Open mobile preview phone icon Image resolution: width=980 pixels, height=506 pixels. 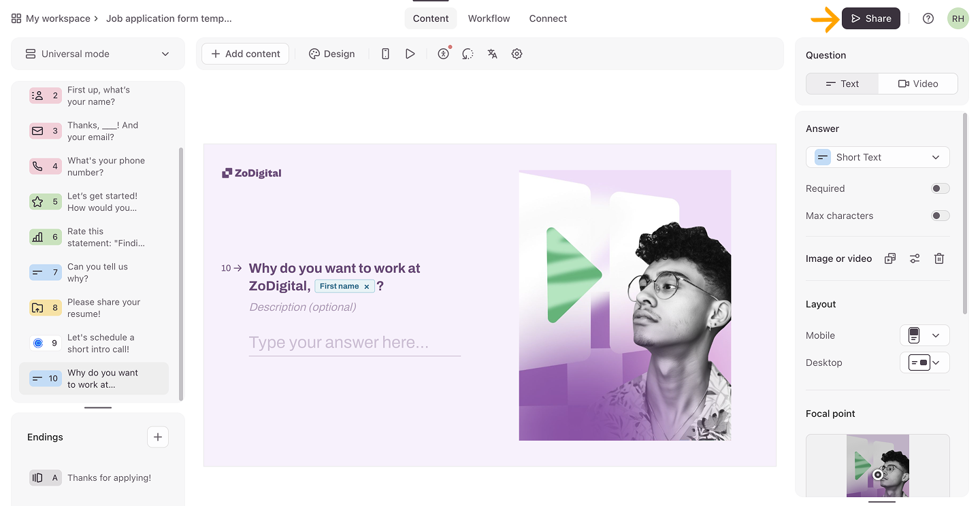[x=385, y=54]
